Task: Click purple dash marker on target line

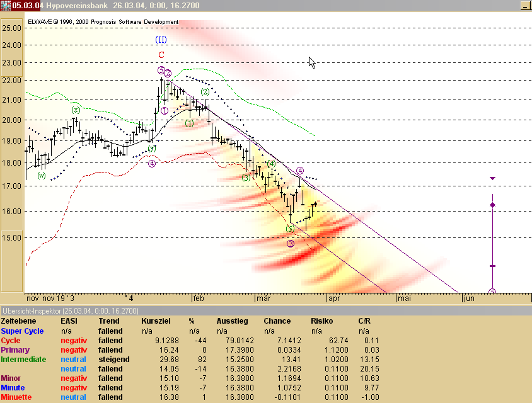Action: pos(493,266)
